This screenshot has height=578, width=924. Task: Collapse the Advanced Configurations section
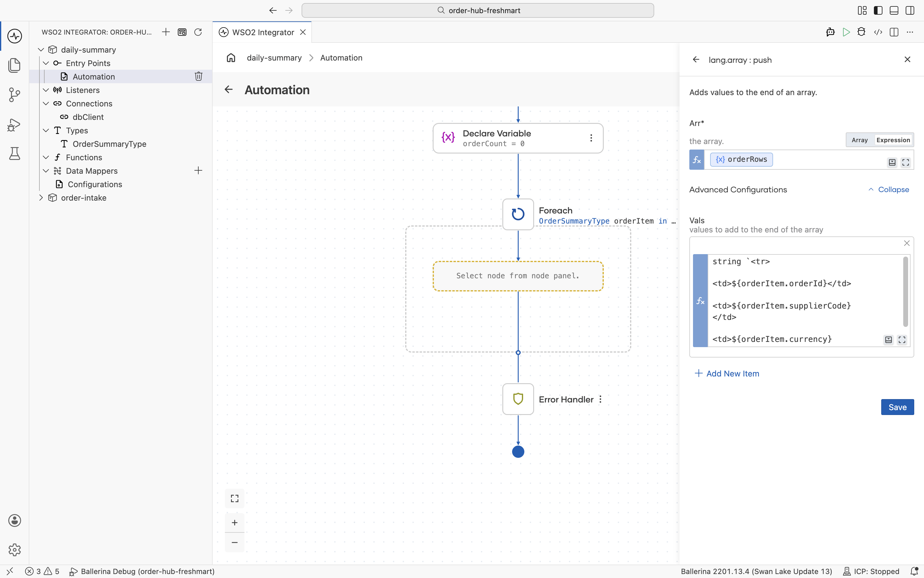[889, 190]
